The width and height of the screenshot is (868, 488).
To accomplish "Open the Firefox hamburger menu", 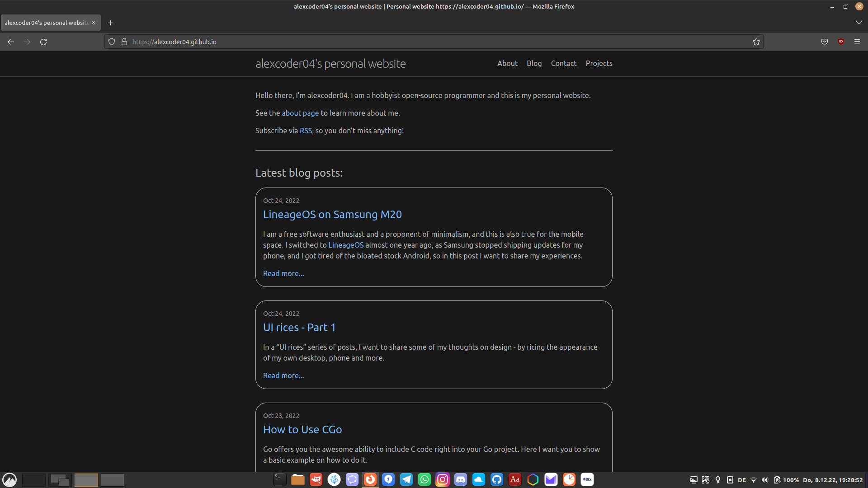I will pos(857,42).
